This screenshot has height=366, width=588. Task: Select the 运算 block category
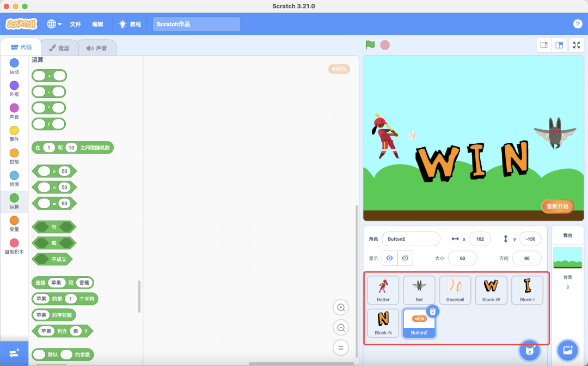click(14, 202)
